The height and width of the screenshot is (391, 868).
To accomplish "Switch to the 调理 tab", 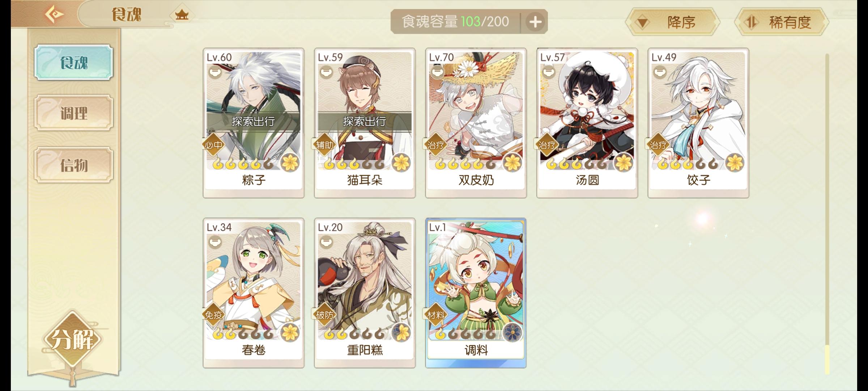I will click(x=74, y=113).
